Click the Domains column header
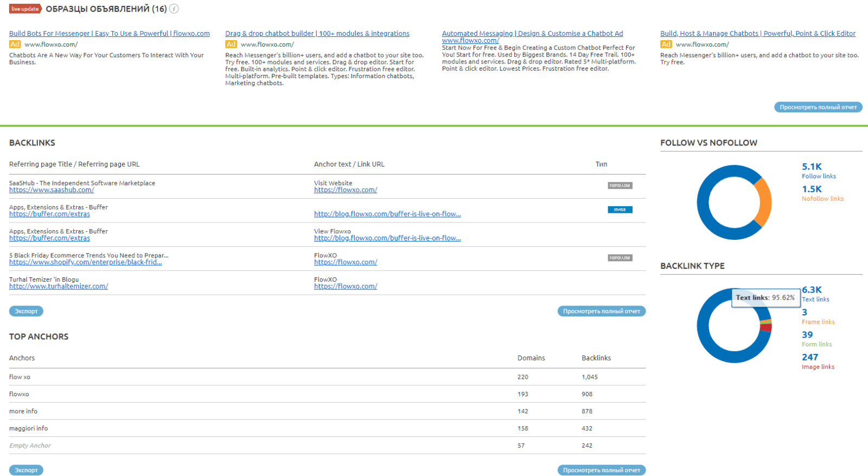 pos(531,358)
